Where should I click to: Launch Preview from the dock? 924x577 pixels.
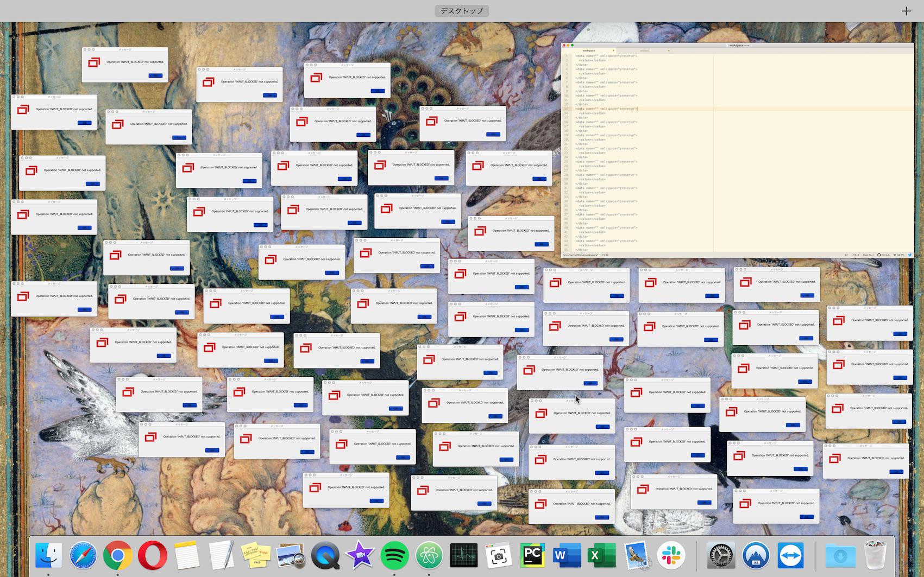click(x=291, y=555)
